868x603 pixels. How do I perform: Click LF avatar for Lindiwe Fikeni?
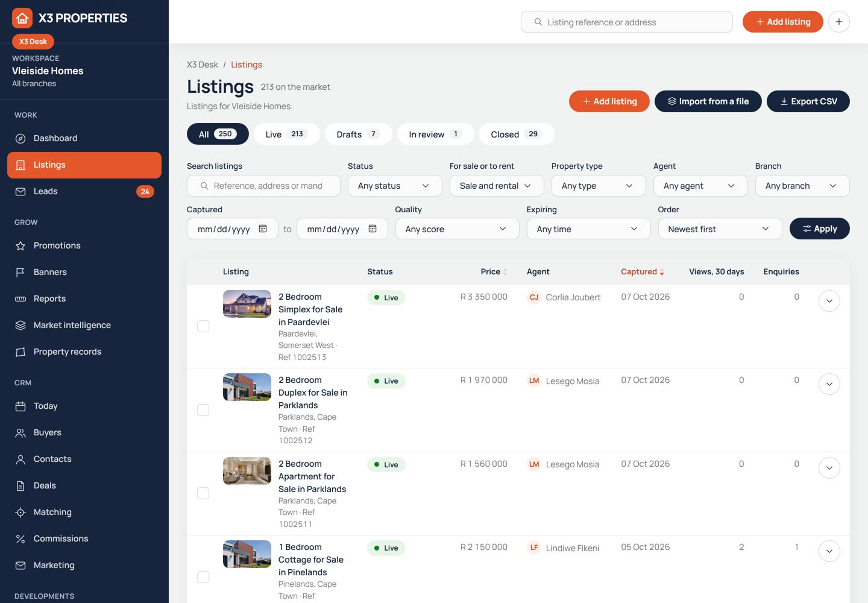[534, 548]
